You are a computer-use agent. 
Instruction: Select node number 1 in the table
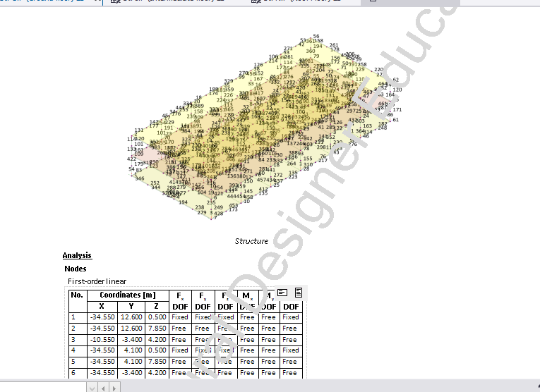coord(73,317)
